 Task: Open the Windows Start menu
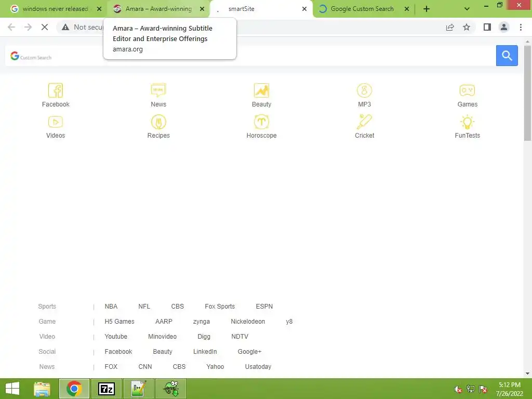[12, 389]
